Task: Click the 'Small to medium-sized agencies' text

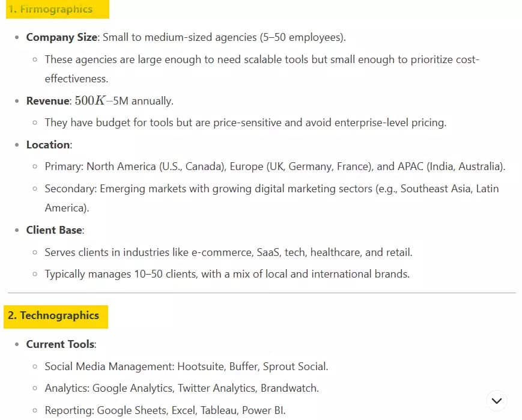Action: point(224,37)
